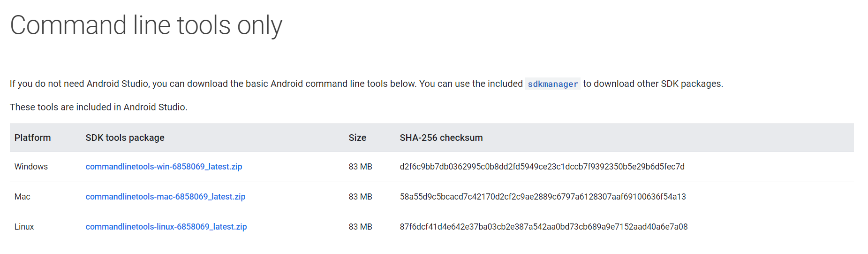Click the Linux SHA-256 checksum starting 87f6dcf4
The width and height of the screenshot is (868, 254).
(543, 227)
